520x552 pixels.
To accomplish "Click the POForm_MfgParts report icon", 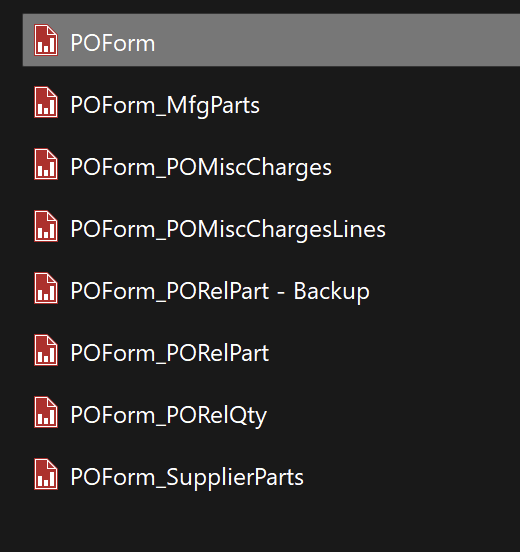I will tap(46, 102).
